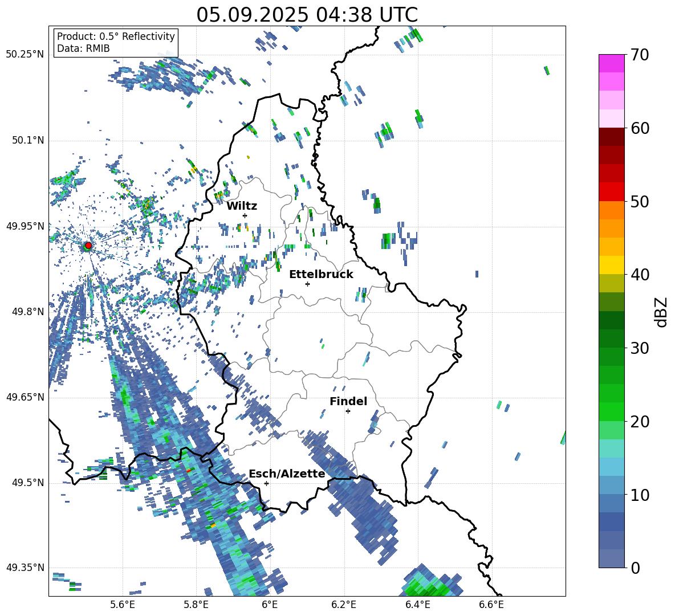Click the 6.6°E longitude label
Viewport: 675px width, 616px height.
(491, 605)
